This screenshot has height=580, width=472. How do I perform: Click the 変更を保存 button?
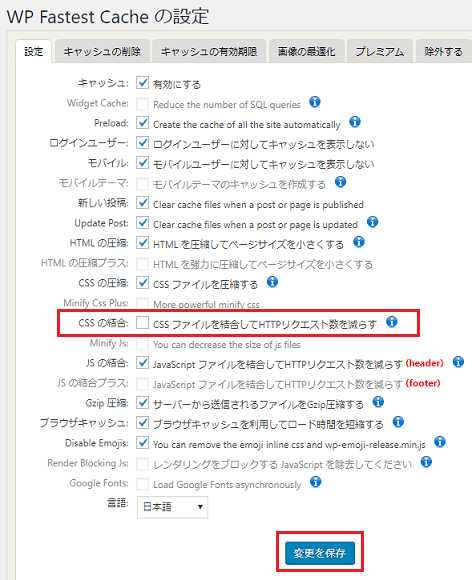pos(320,553)
